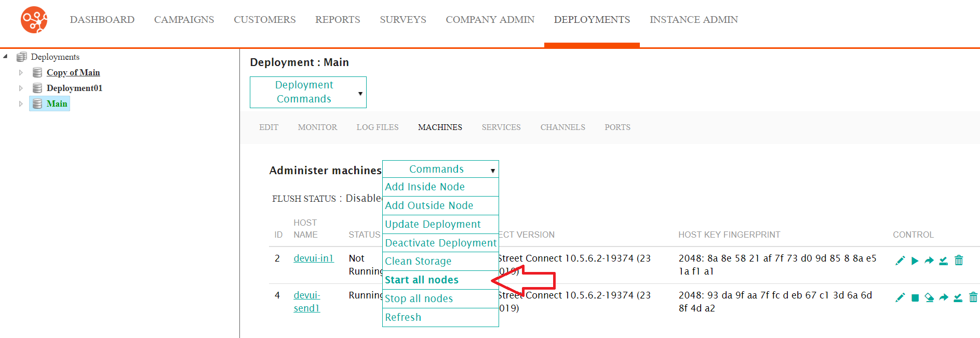The height and width of the screenshot is (338, 980).
Task: Click the CONTROL column header
Action: tap(913, 235)
